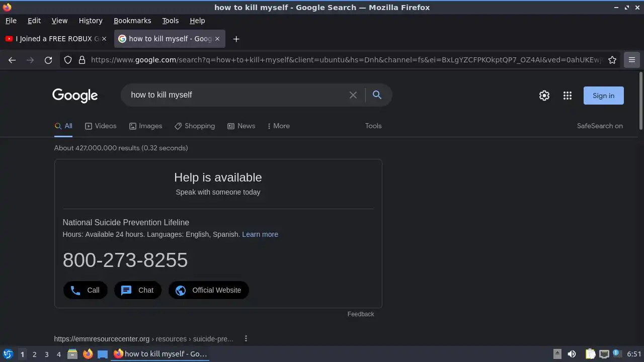
Task: Click the page vertical scrollbar
Action: [x=640, y=101]
